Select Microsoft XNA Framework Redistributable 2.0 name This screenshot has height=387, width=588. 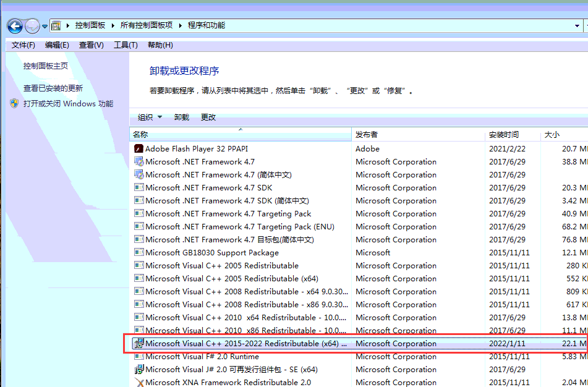228,383
